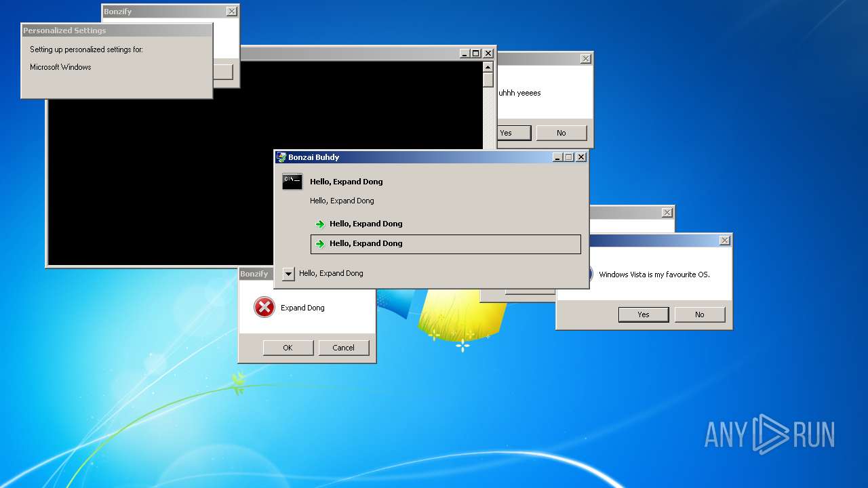Click No in the "uhhh yeeees" dialog
Image resolution: width=868 pixels, height=488 pixels.
coord(561,133)
